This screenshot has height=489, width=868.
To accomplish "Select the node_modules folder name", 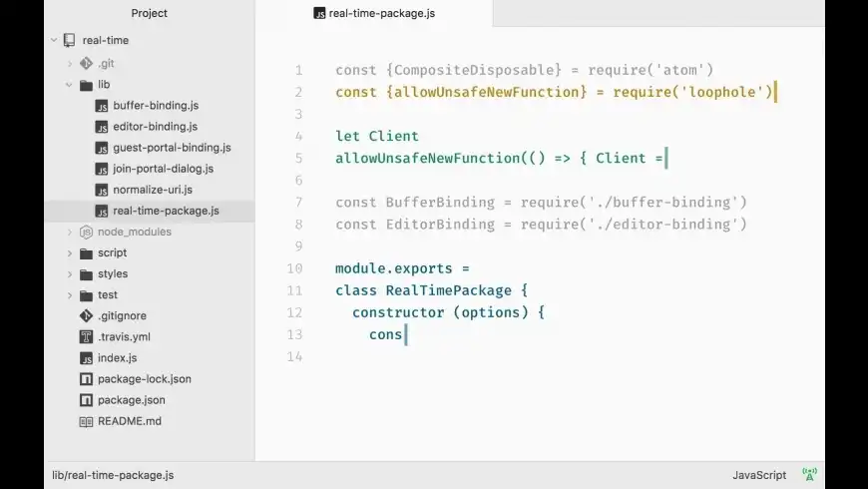I will point(135,233).
